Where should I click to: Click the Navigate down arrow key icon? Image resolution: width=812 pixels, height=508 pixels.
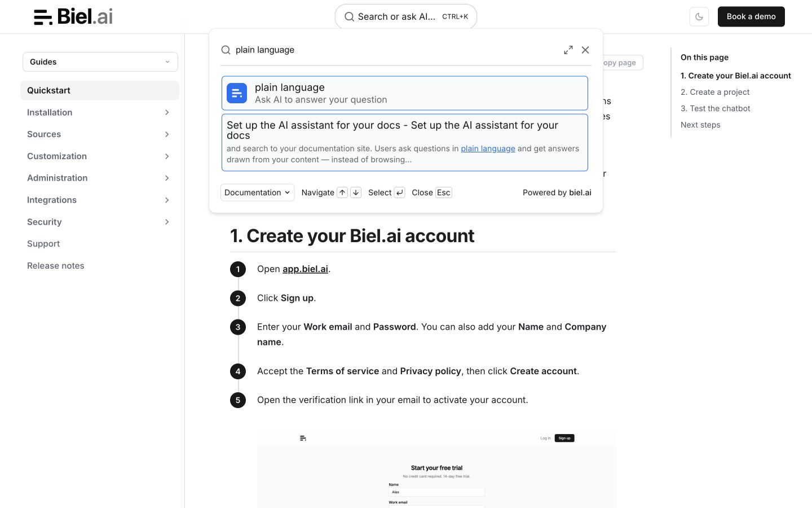(x=356, y=192)
